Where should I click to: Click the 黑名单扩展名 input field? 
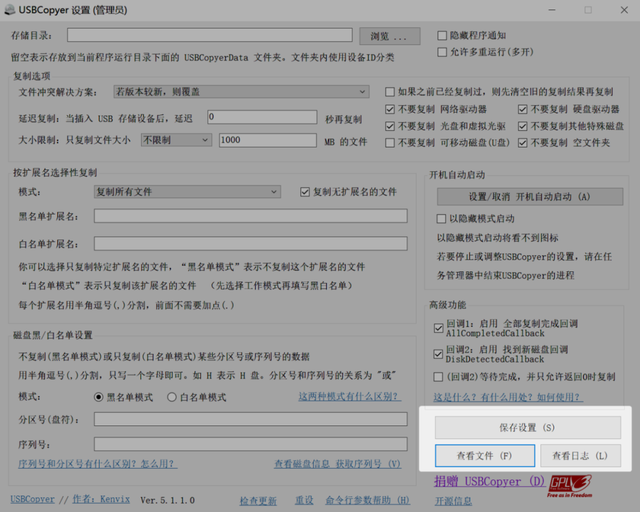(x=251, y=216)
